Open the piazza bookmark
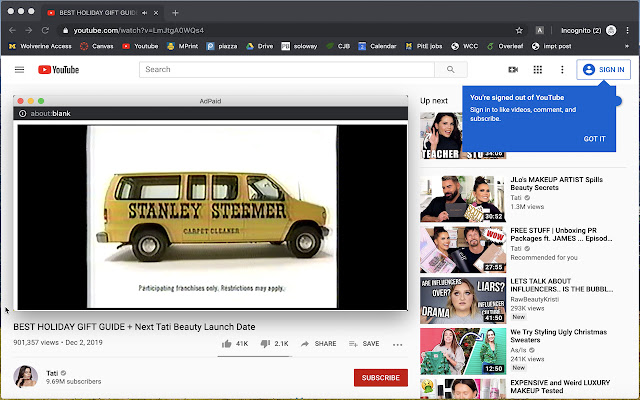 tap(222, 46)
